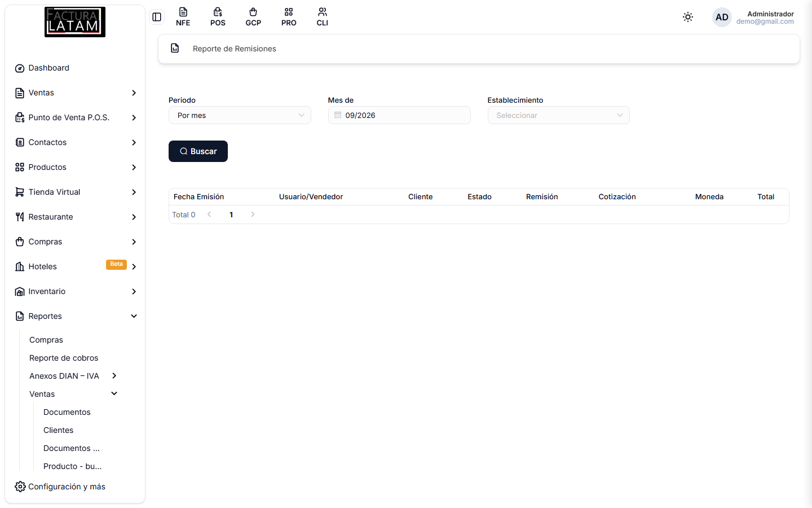Click the Contactos address book icon
The image size is (812, 508).
[x=20, y=142]
